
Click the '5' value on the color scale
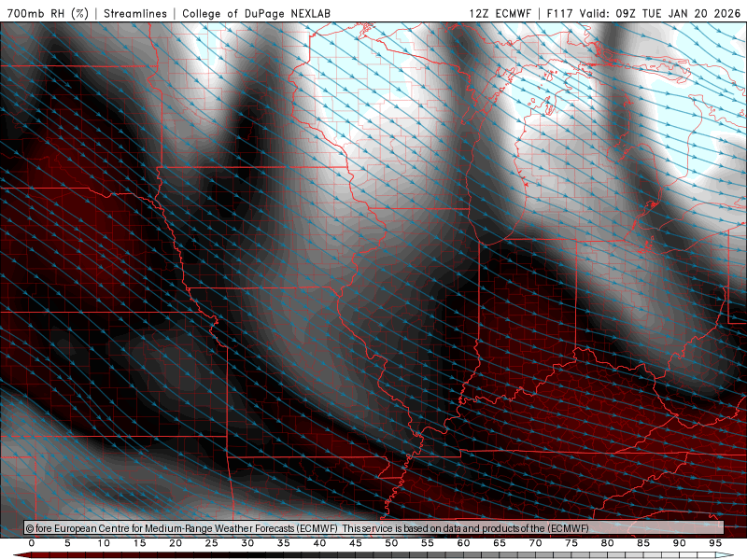point(67,543)
